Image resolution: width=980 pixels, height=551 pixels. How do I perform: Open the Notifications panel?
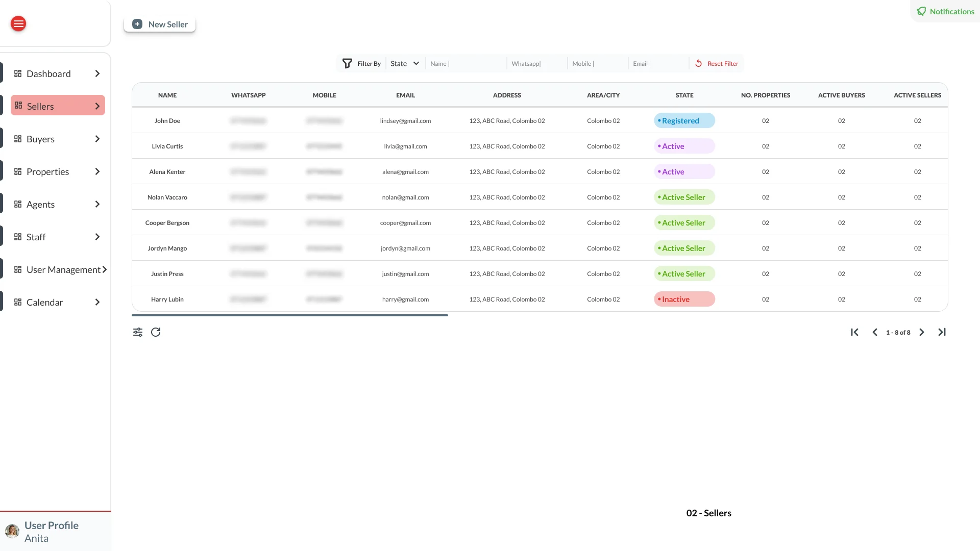coord(945,11)
